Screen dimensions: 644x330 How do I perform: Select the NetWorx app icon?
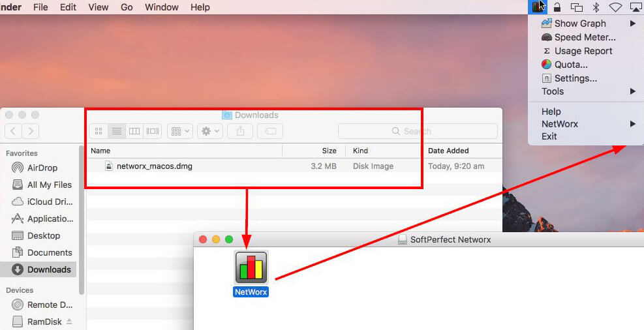coord(251,267)
